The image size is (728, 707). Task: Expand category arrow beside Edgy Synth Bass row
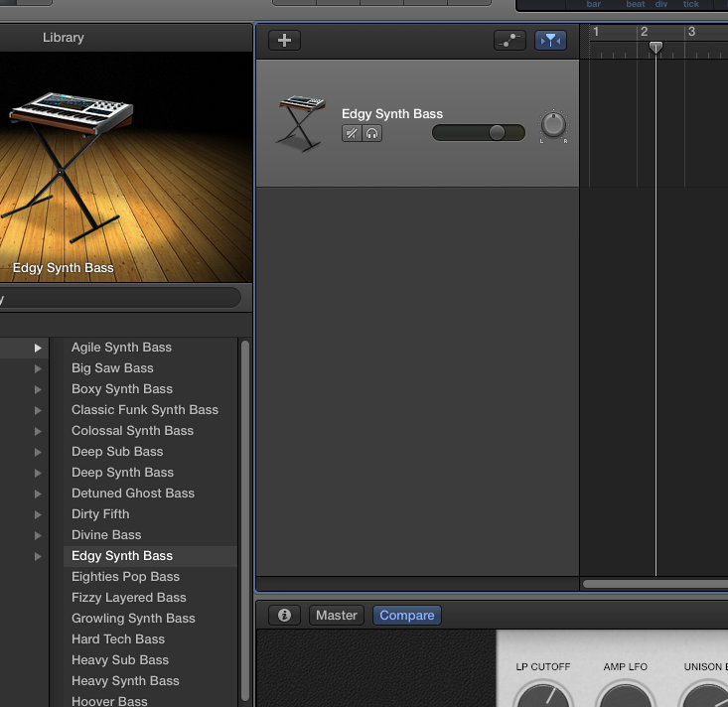pyautogui.click(x=38, y=557)
